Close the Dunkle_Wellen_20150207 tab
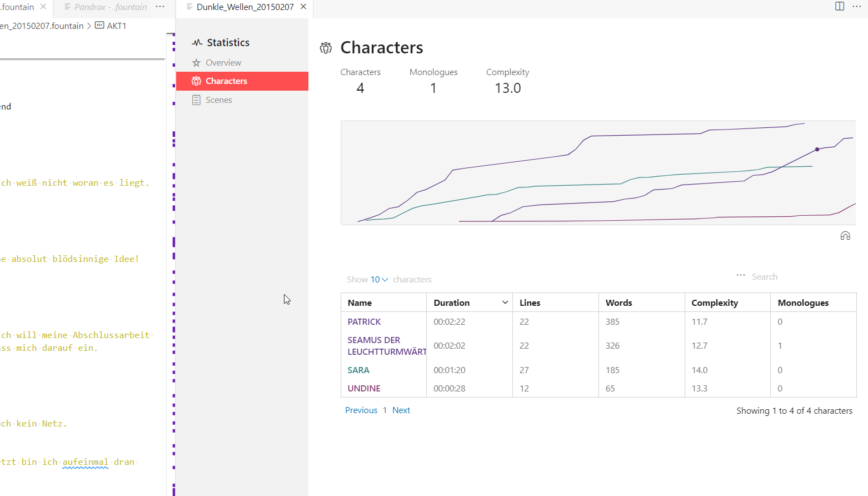The height and width of the screenshot is (496, 868). pos(303,7)
